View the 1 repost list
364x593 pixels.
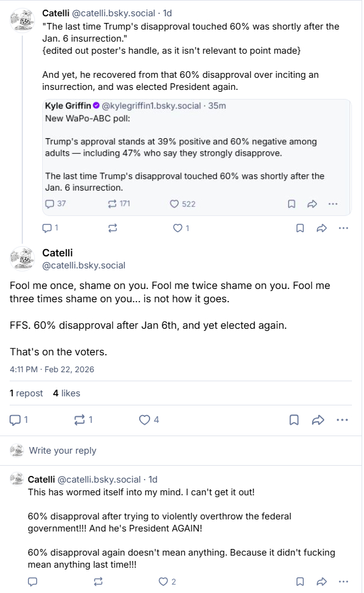[x=27, y=393]
